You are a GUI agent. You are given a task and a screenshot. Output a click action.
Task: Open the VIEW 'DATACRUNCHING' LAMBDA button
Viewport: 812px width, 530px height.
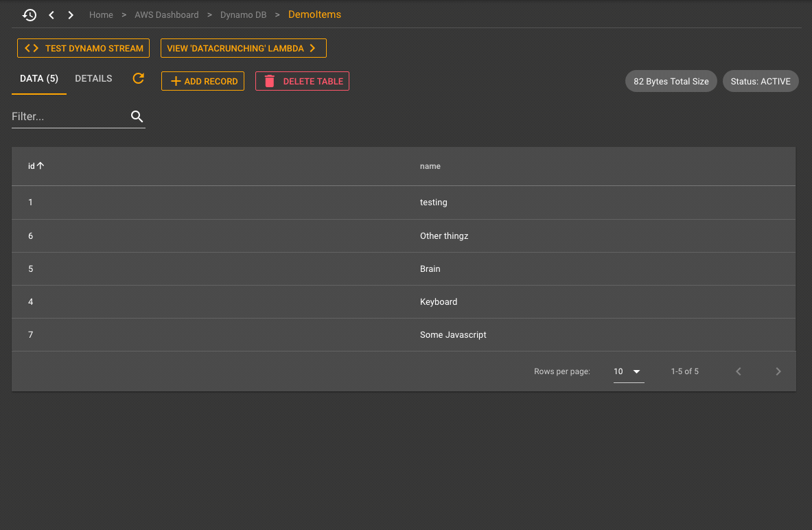coord(244,48)
